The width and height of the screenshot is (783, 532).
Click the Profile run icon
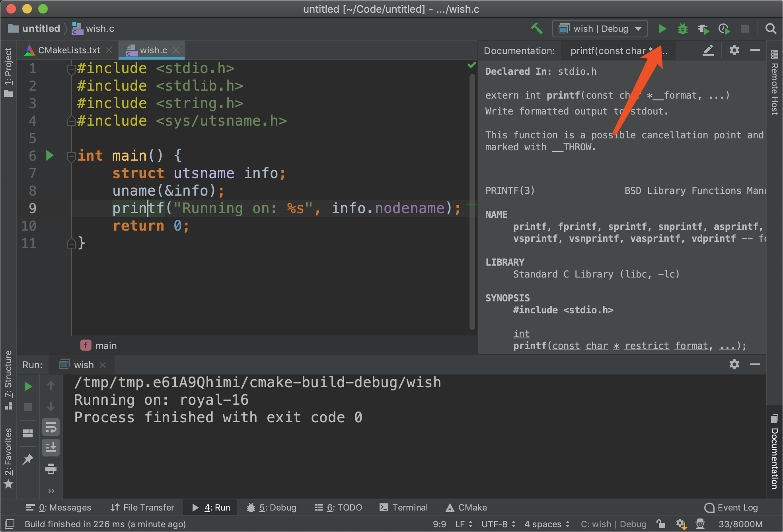click(724, 29)
